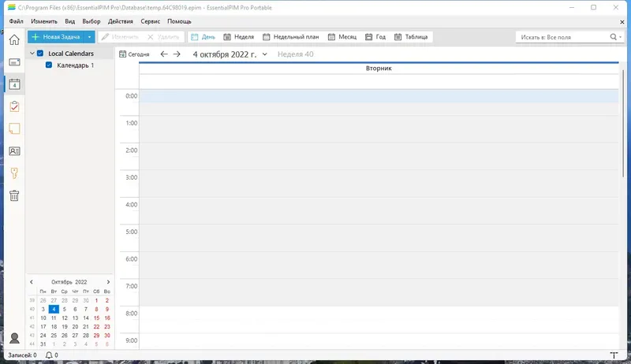Viewport: 631px width, 364px height.
Task: Select October 4 in mini calendar
Action: tap(54, 309)
